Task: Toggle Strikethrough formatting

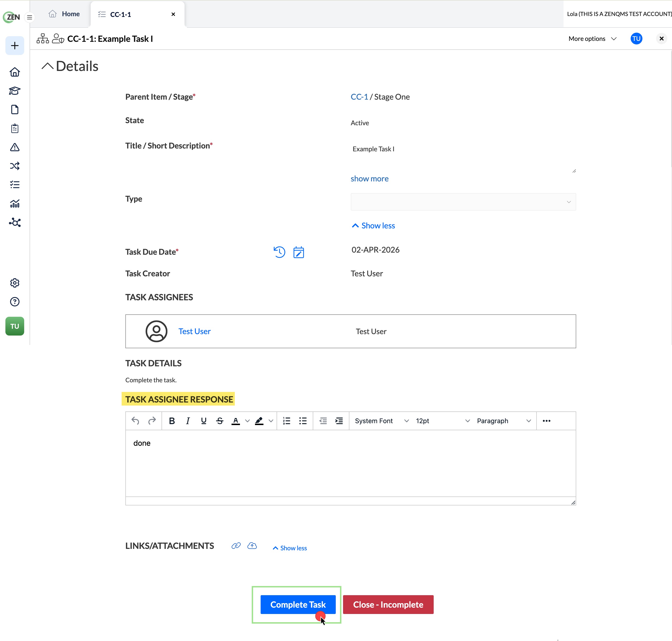Action: (x=220, y=421)
